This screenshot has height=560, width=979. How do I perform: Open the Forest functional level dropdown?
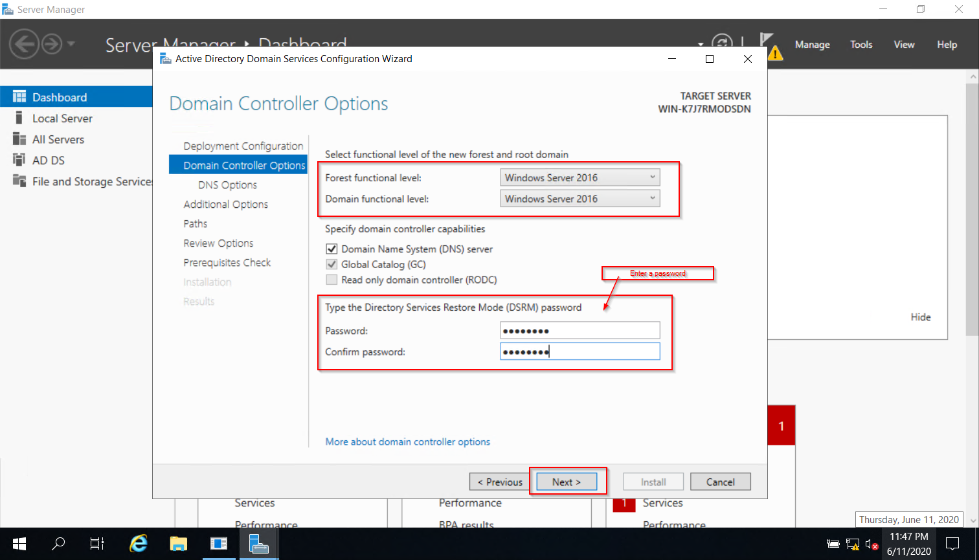pos(652,177)
